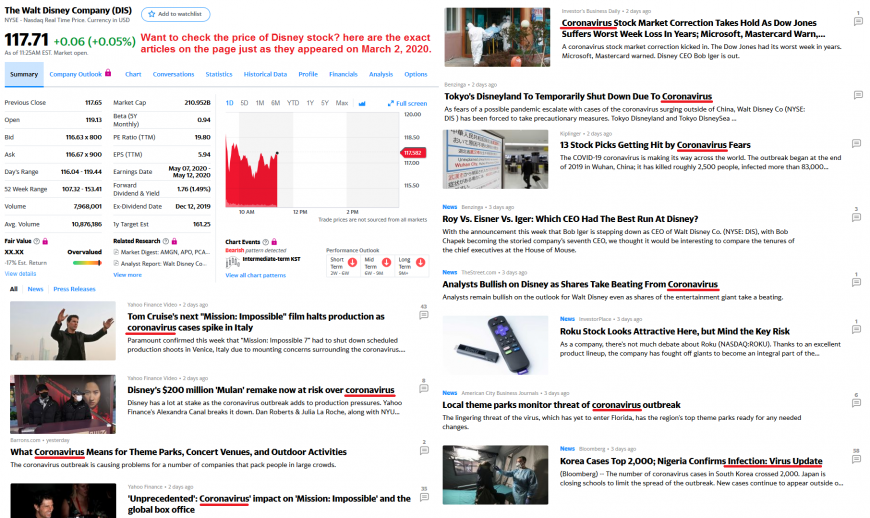Open the Options tab

pyautogui.click(x=416, y=74)
